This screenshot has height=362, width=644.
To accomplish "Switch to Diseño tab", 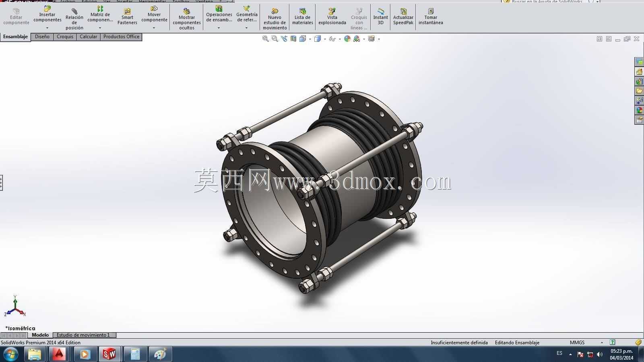I will tap(42, 37).
